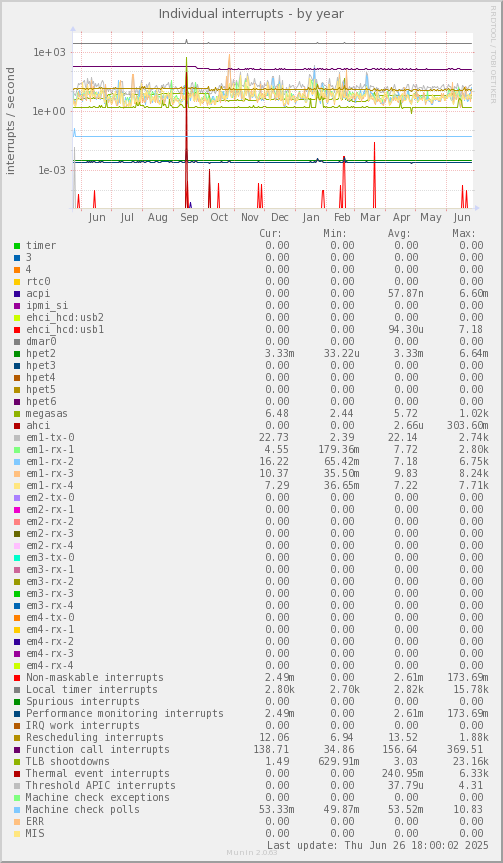Click the Avg column header
The image size is (503, 863).
399,233
